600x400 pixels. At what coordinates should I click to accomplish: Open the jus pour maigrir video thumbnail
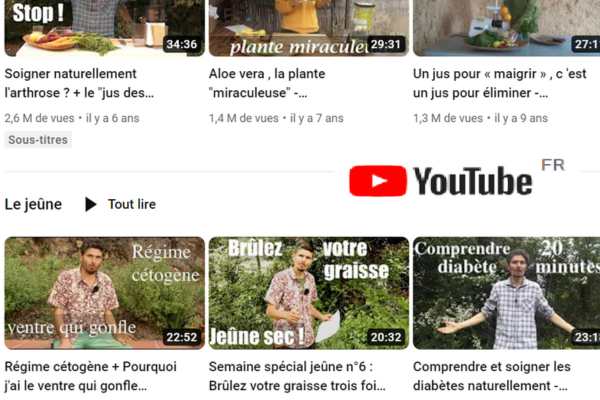click(x=507, y=28)
